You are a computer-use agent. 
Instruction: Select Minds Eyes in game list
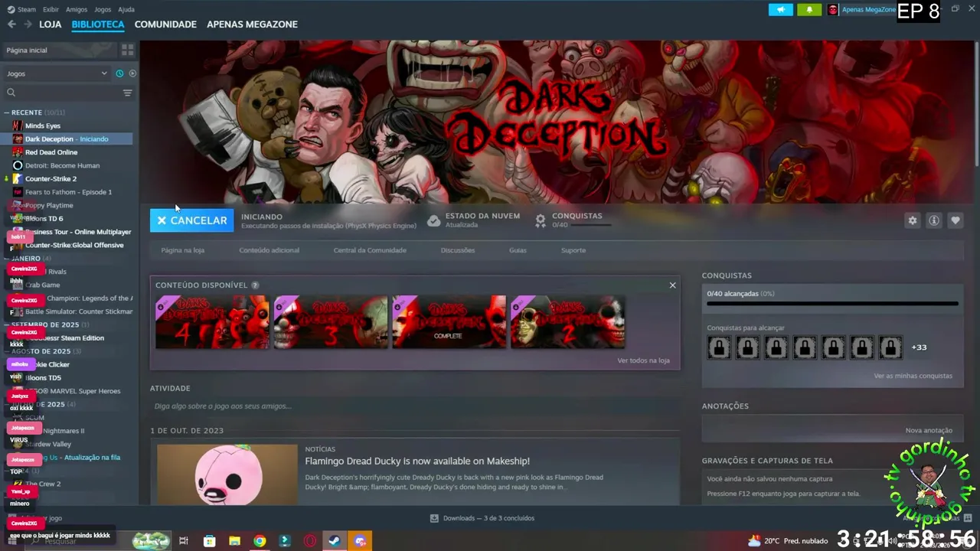coord(42,126)
